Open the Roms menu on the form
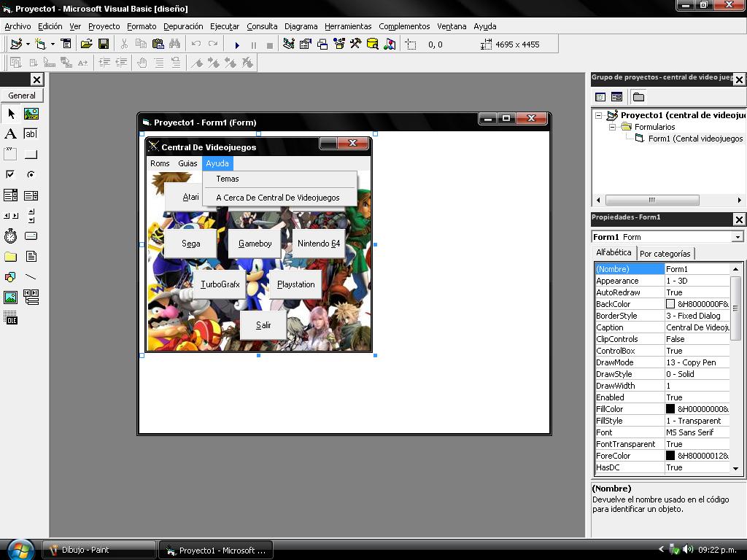Viewport: 747px width, 560px height. tap(160, 163)
